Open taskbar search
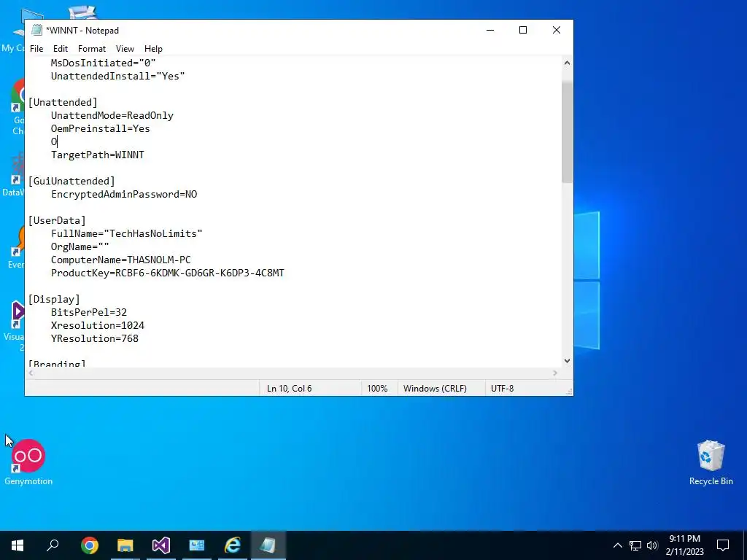 pyautogui.click(x=53, y=545)
